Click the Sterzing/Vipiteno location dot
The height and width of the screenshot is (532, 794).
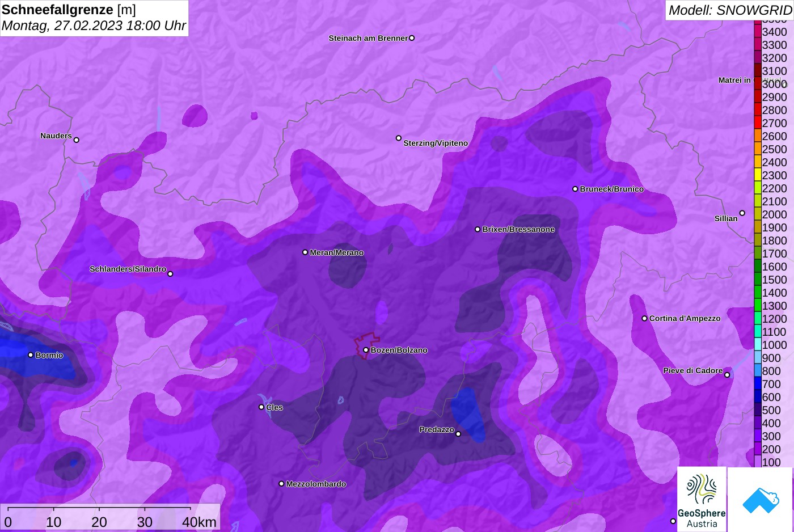tap(399, 138)
